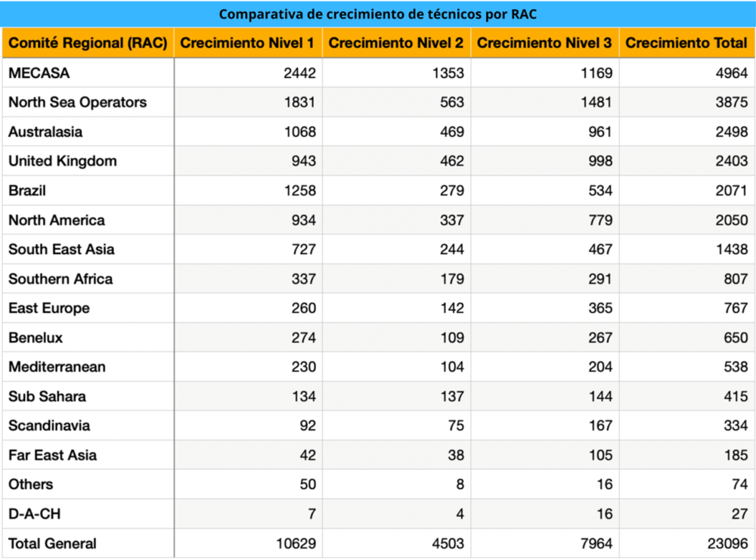Click South East Asia Nivel 1 value 727
This screenshot has height=560, width=756.
coord(304,249)
